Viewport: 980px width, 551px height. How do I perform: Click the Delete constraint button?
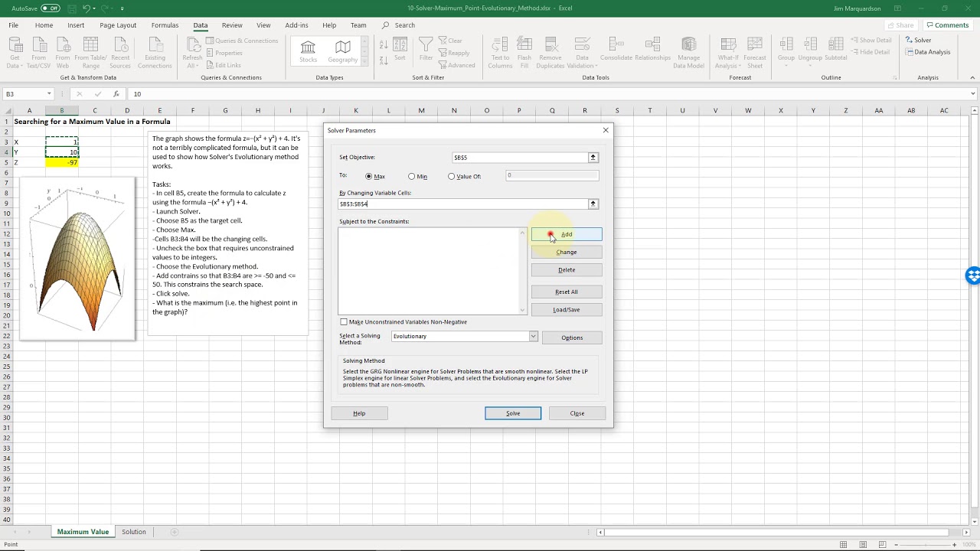tap(567, 270)
